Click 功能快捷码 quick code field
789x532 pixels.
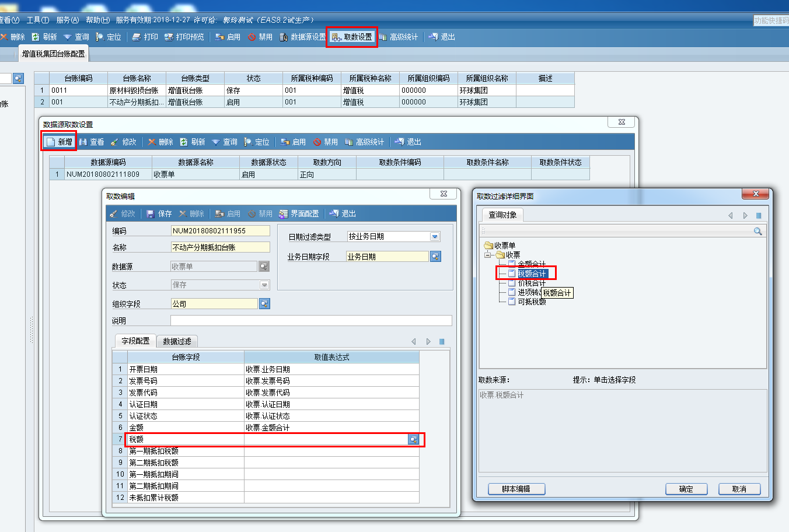pyautogui.click(x=771, y=20)
